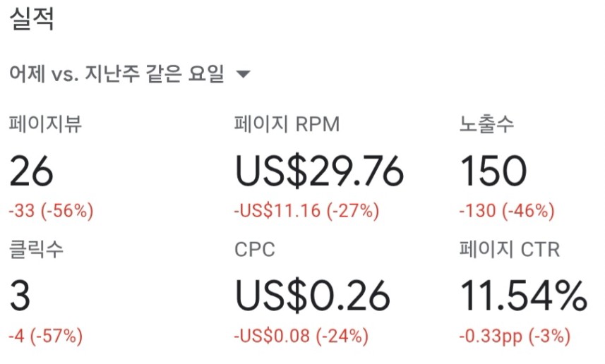
Task: Select the impressions value 150
Action: 493,171
